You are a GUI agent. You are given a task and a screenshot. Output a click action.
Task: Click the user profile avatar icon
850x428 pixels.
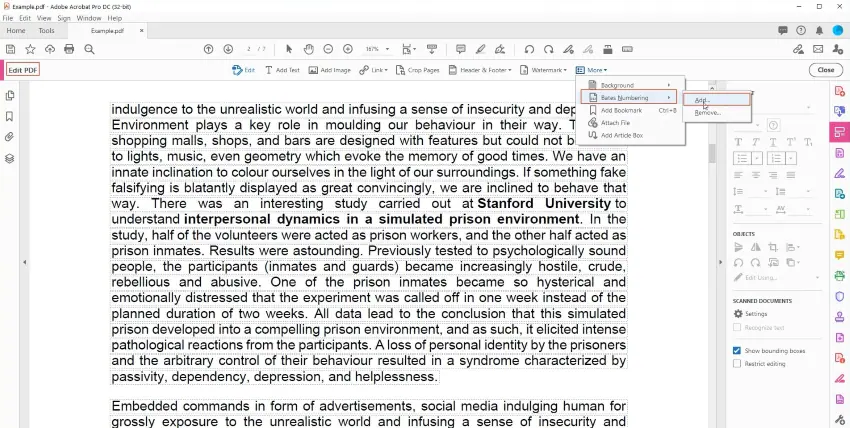tap(838, 30)
